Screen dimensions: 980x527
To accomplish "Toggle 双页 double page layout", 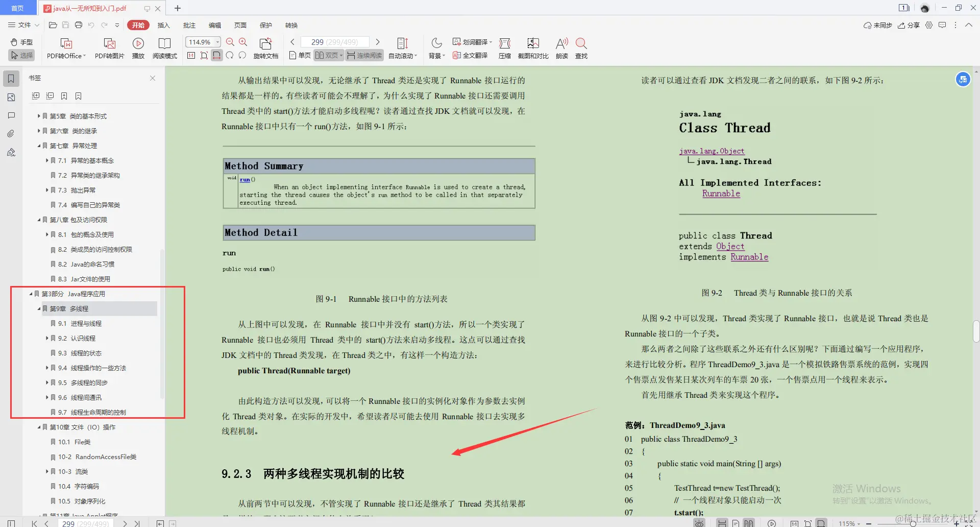I will pos(329,55).
